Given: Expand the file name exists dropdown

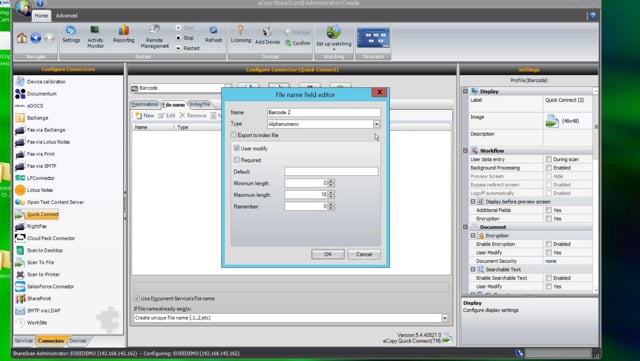Looking at the screenshot, I should click(444, 318).
